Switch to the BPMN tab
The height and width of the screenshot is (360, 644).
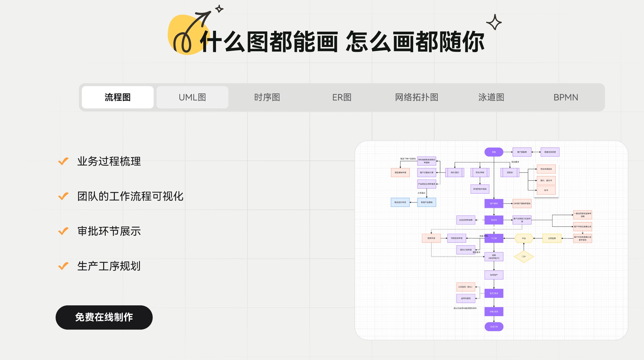(x=566, y=97)
